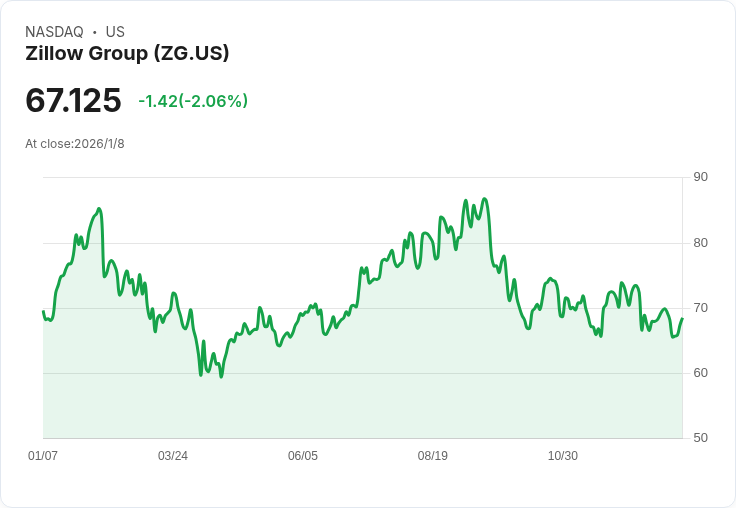Click the 60 price axis label

click(x=700, y=373)
